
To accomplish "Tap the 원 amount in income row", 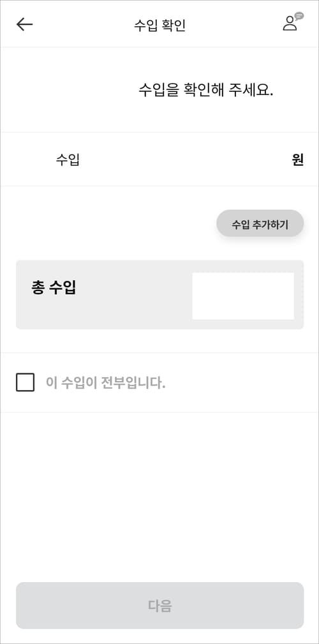I will [298, 160].
